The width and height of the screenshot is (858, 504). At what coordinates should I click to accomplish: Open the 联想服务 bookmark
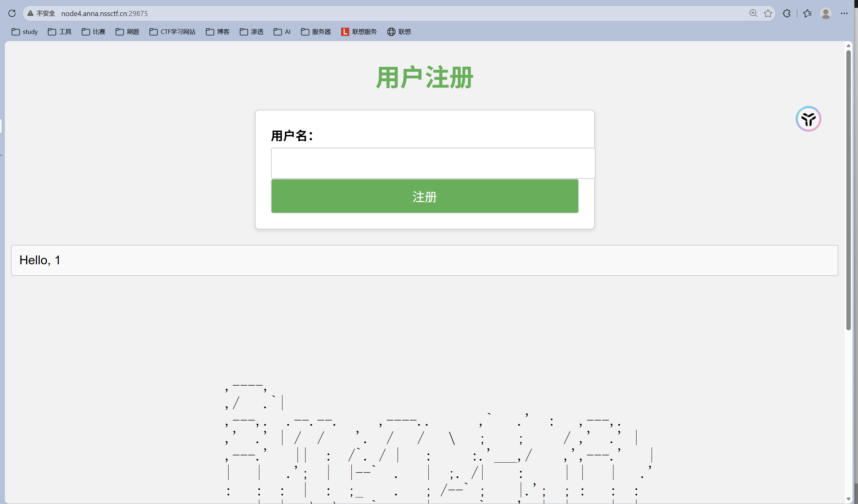point(359,32)
